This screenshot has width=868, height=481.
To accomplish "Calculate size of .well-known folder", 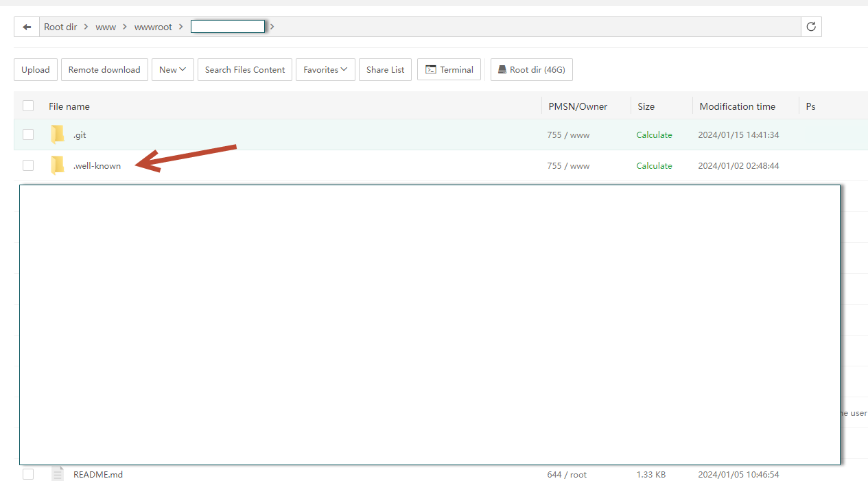I will 654,166.
